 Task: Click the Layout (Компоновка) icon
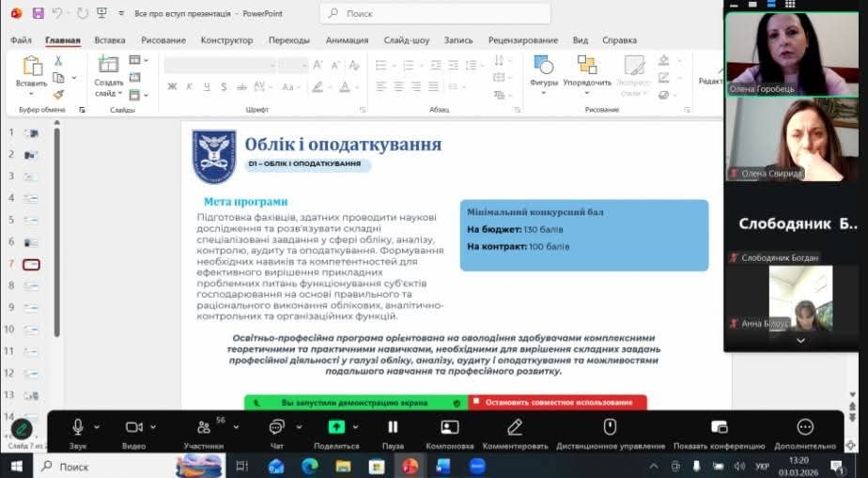click(x=449, y=427)
